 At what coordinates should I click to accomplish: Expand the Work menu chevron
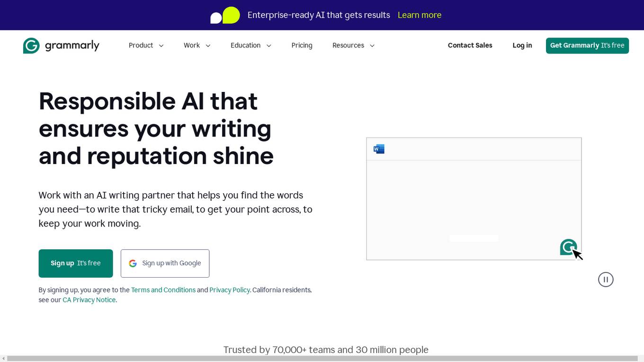pyautogui.click(x=208, y=45)
